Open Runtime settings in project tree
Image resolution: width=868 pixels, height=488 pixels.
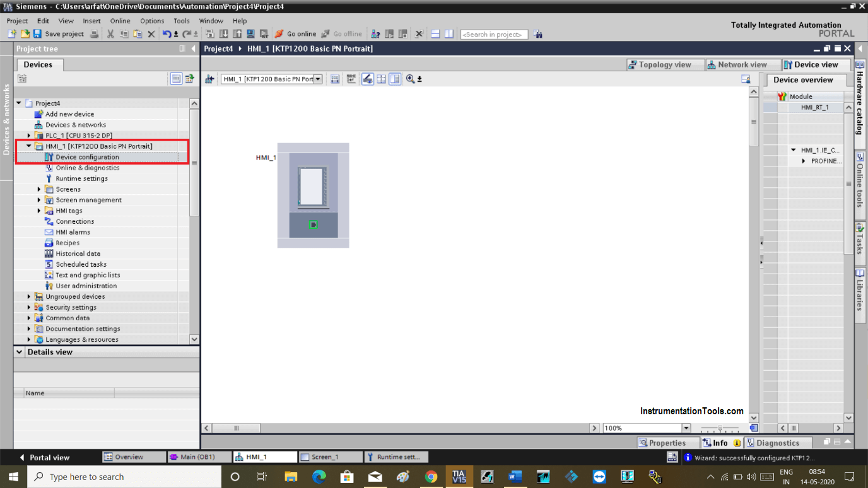coord(81,178)
